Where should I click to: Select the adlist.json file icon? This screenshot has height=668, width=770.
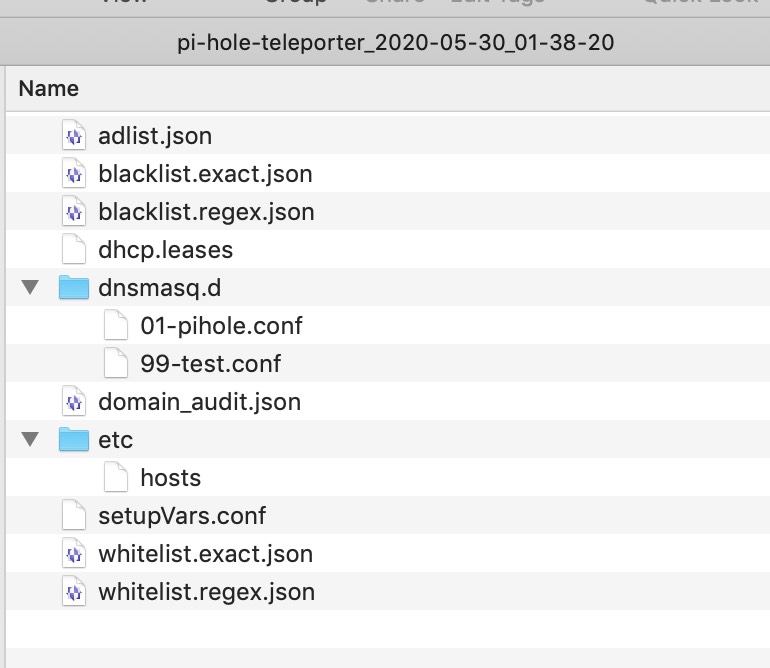pos(74,136)
